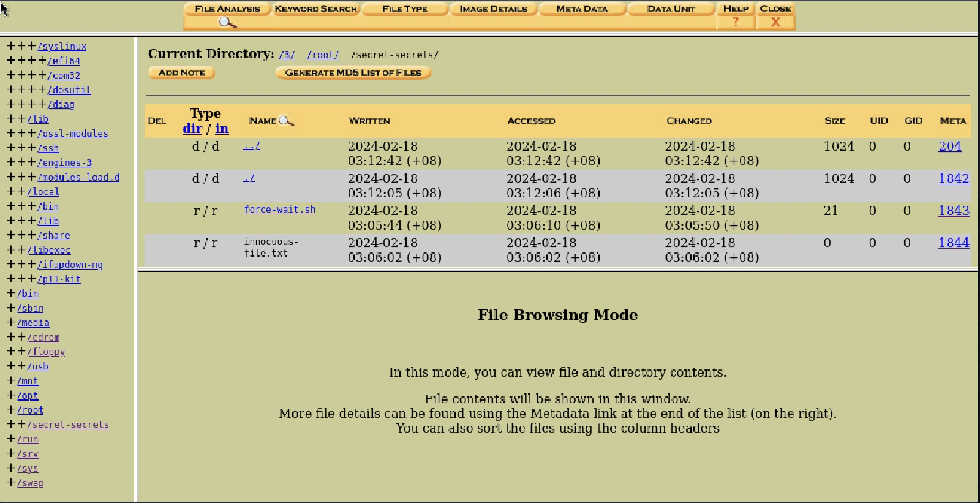Click the dir link under Type
980x503 pixels.
tap(192, 129)
